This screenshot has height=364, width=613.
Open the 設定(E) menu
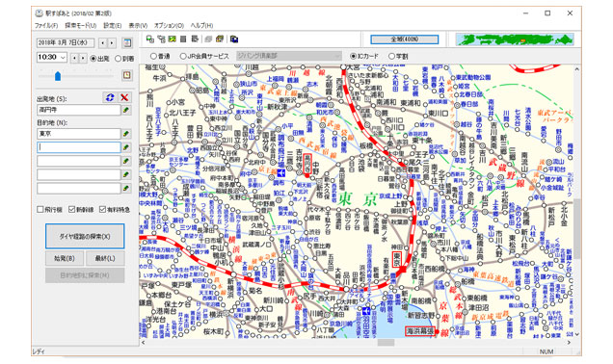point(112,26)
